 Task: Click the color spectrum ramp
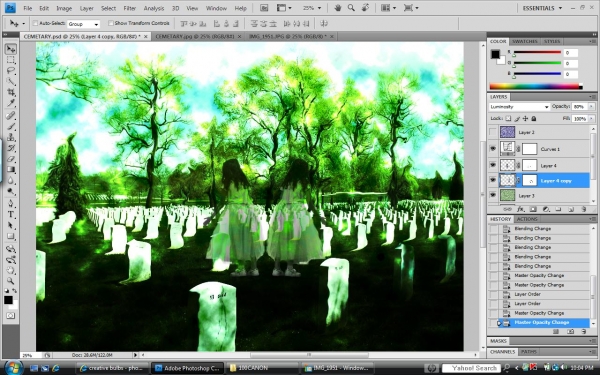click(x=536, y=86)
